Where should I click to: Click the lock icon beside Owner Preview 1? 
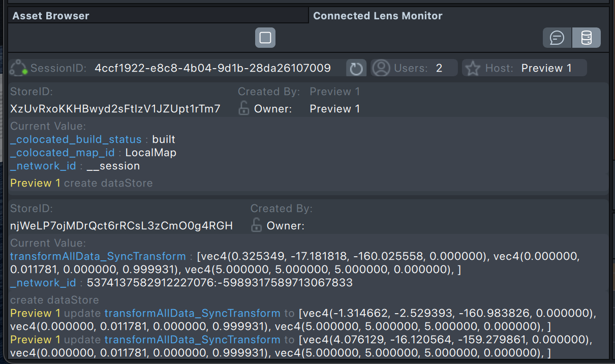pos(244,109)
